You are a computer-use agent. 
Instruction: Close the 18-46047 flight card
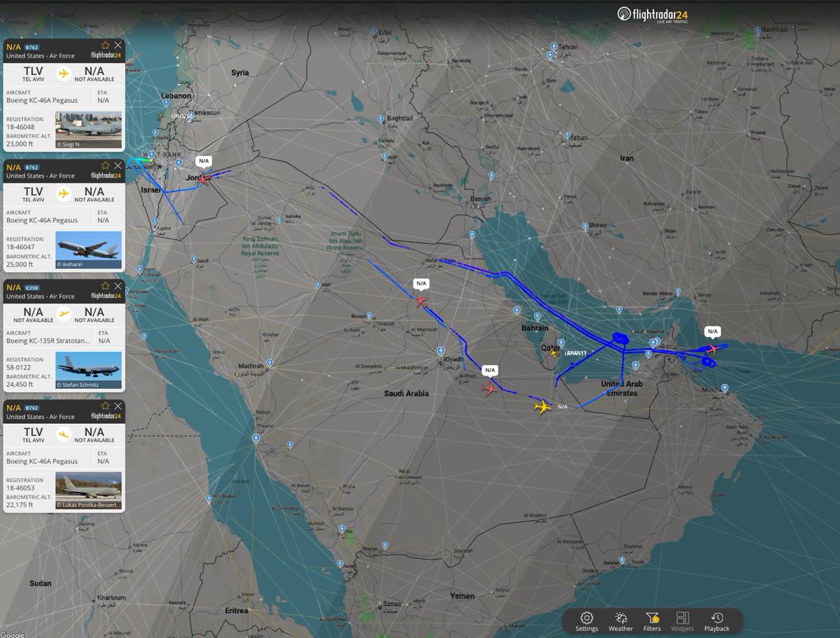[x=118, y=166]
